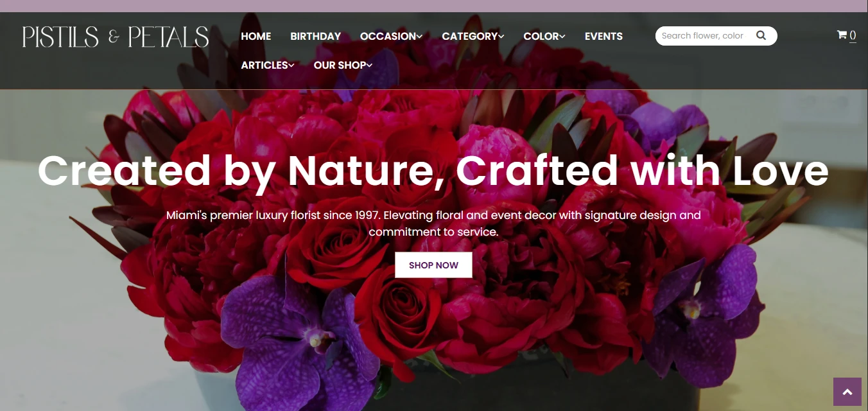
Task: Select the Color menu label
Action: click(x=541, y=37)
